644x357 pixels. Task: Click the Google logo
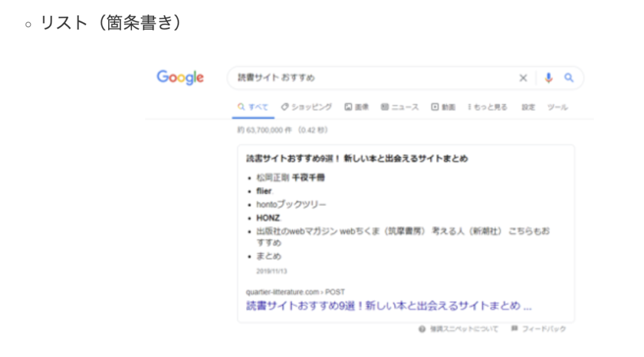(x=180, y=77)
